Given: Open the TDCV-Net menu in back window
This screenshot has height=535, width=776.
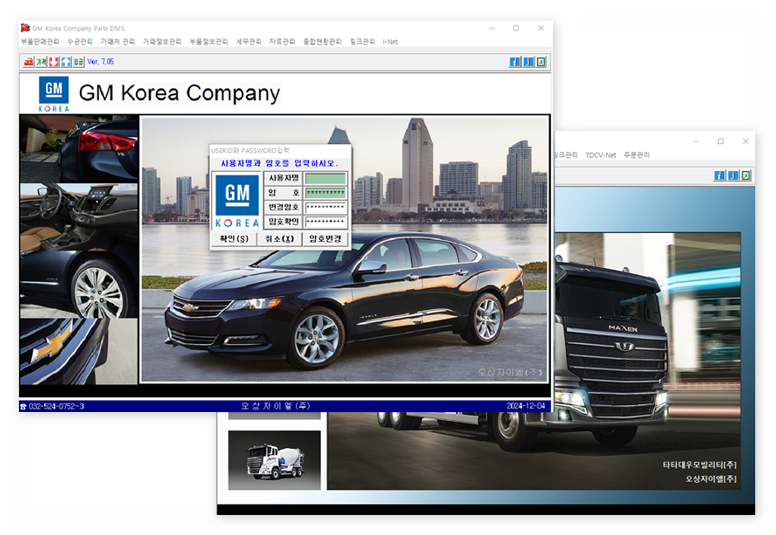Looking at the screenshot, I should click(x=600, y=155).
